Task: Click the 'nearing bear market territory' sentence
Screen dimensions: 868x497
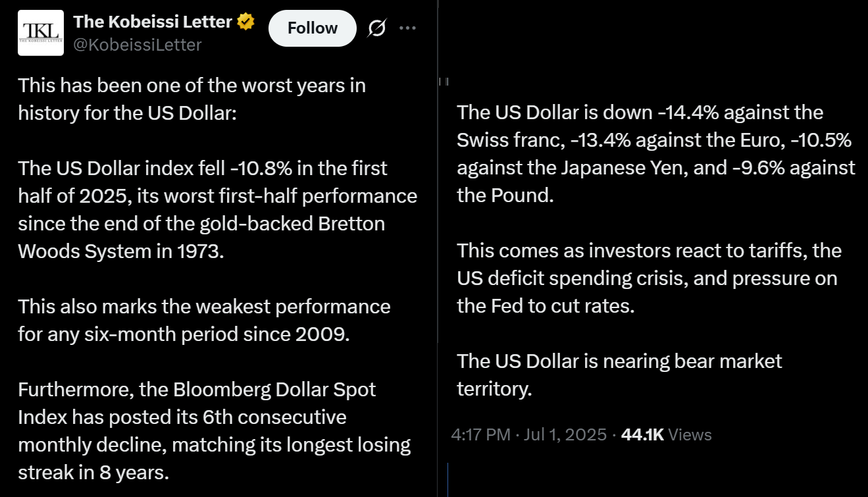Action: pyautogui.click(x=619, y=375)
